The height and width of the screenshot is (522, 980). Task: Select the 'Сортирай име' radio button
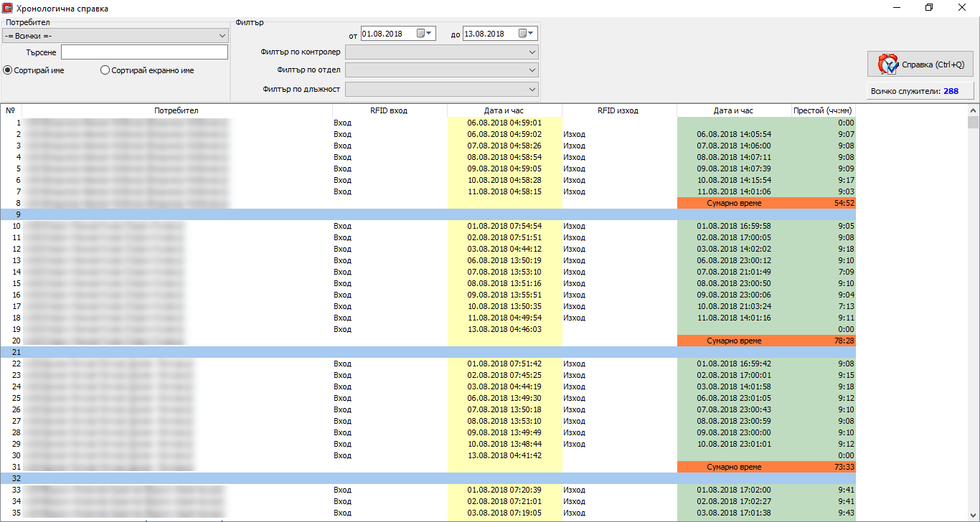8,70
